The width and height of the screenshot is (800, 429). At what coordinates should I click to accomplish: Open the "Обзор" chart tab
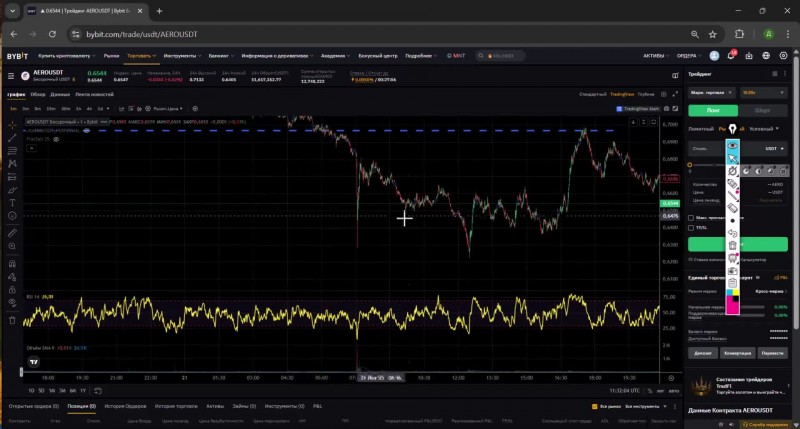tap(37, 94)
